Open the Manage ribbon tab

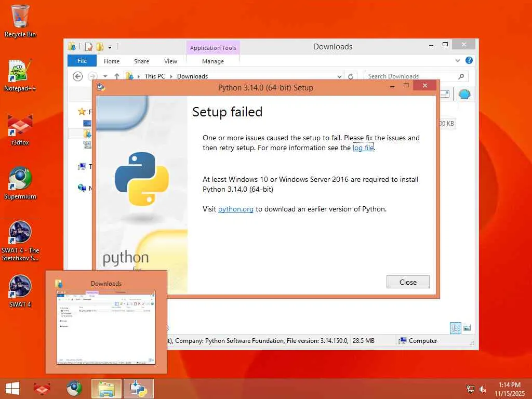click(x=213, y=61)
